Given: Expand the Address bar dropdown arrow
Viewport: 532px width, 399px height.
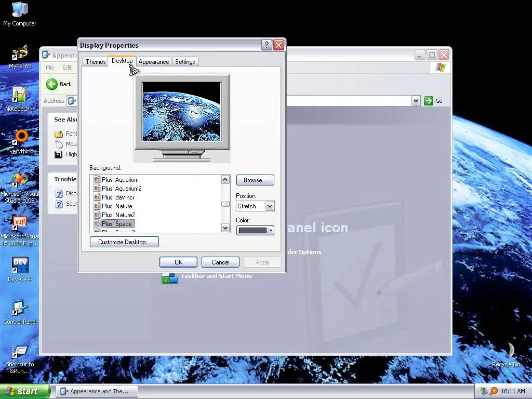Looking at the screenshot, I should point(416,101).
